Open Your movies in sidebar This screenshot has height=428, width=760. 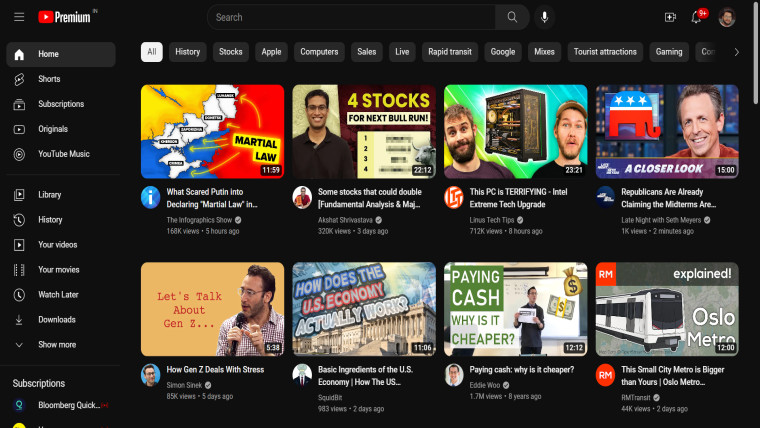(61, 269)
